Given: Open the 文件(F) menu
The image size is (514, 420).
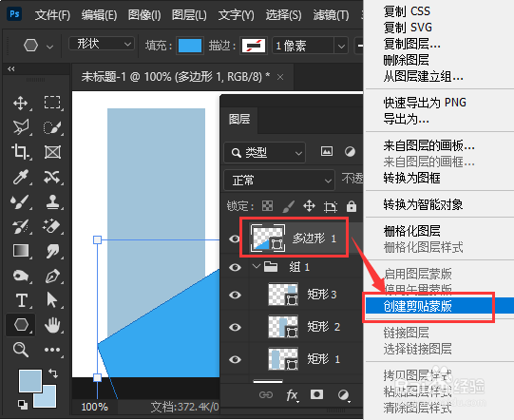Looking at the screenshot, I should 52,15.
